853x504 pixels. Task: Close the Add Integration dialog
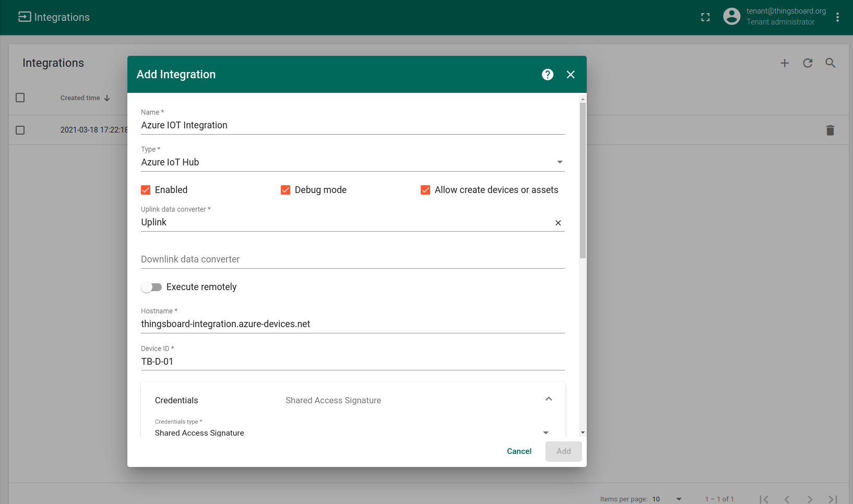[571, 75]
